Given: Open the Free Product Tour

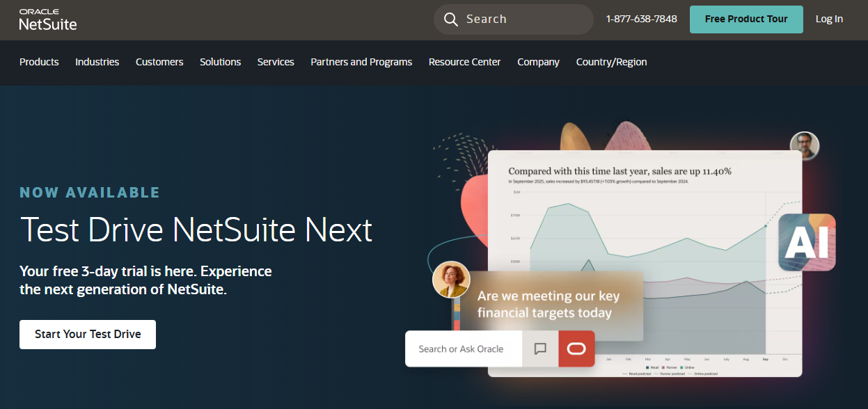Looking at the screenshot, I should [x=746, y=19].
